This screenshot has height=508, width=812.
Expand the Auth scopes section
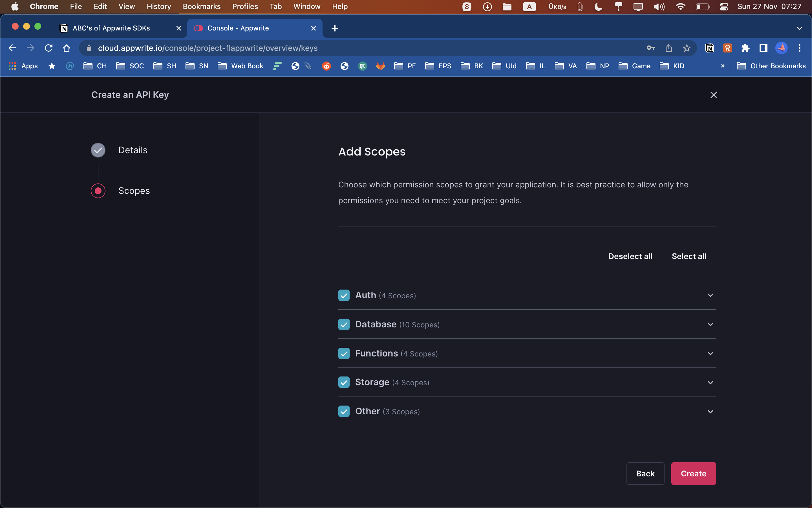point(710,295)
